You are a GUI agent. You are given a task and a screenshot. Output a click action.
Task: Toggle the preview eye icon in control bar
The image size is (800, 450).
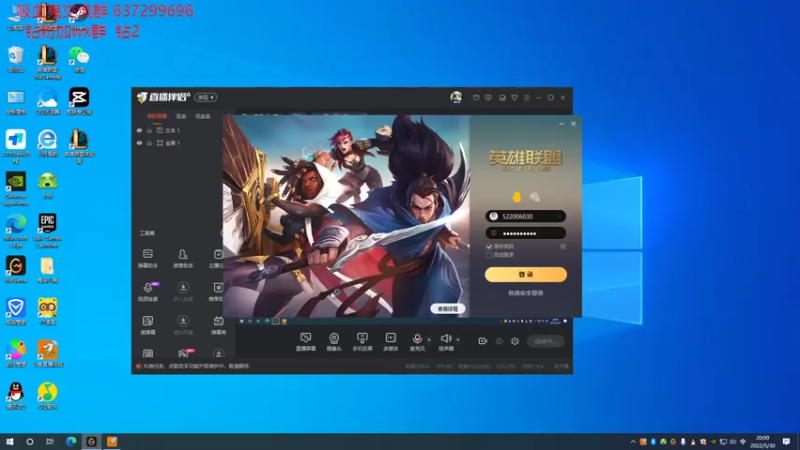click(499, 341)
